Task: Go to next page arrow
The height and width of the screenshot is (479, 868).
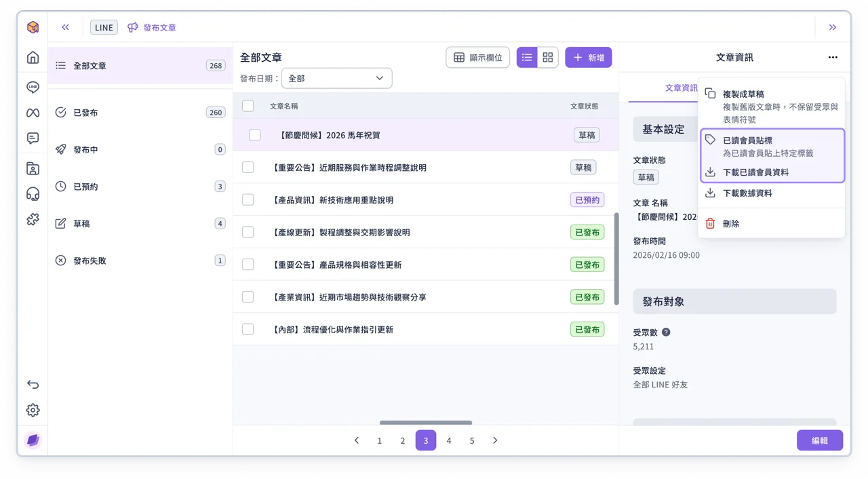Action: tap(495, 440)
